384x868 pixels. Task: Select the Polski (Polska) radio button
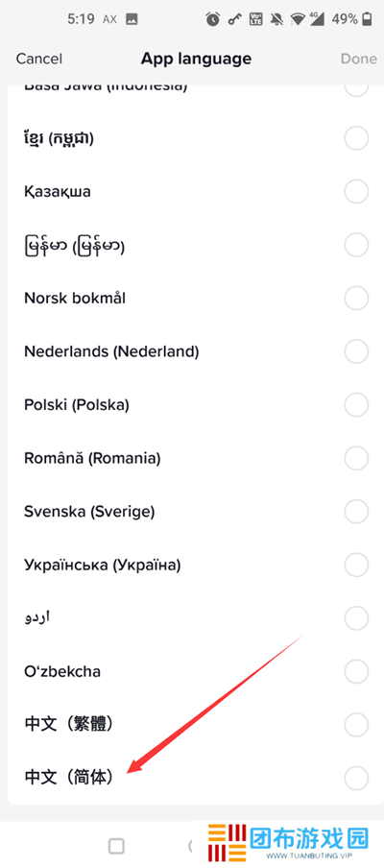(x=356, y=404)
